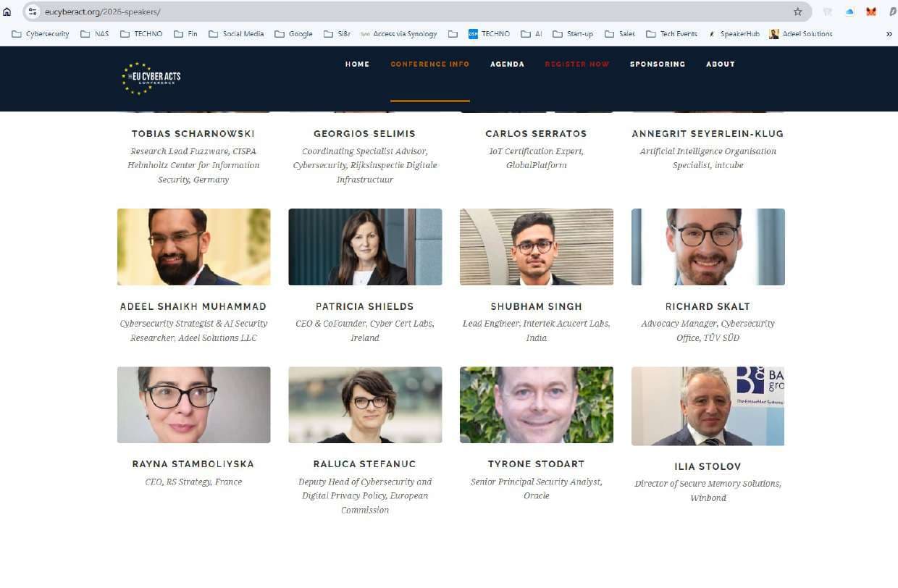The height and width of the screenshot is (588, 898).
Task: Open Rayna Stamboliyska's photo
Action: pos(194,405)
